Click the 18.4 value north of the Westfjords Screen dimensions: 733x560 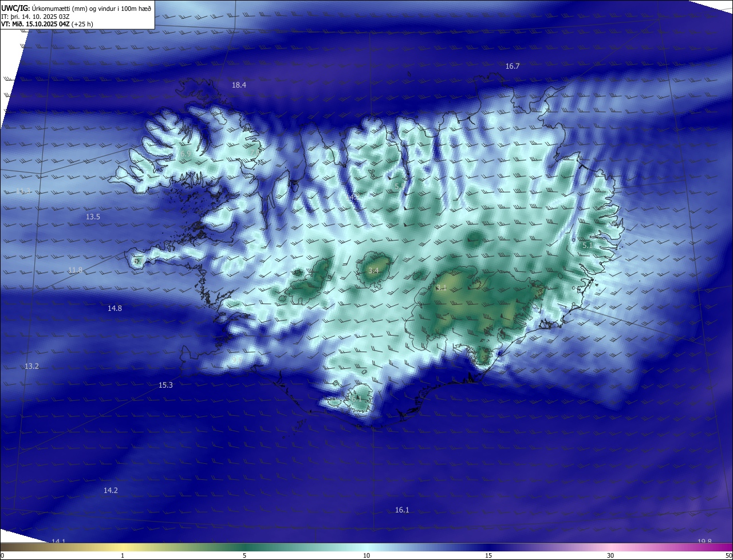click(x=239, y=85)
